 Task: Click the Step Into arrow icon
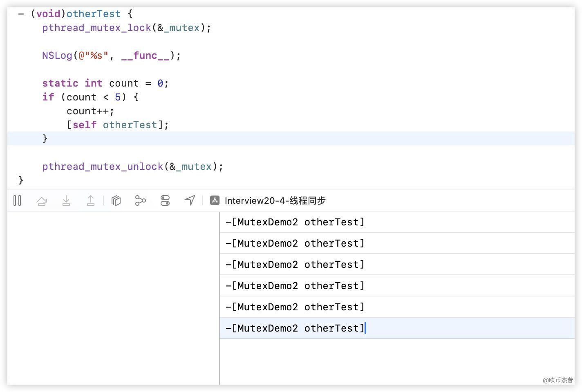coord(66,200)
